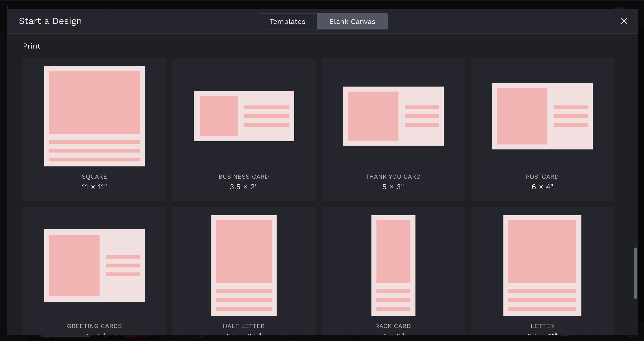Click the 5 × 3" size text
This screenshot has width=644, height=341.
click(x=393, y=187)
